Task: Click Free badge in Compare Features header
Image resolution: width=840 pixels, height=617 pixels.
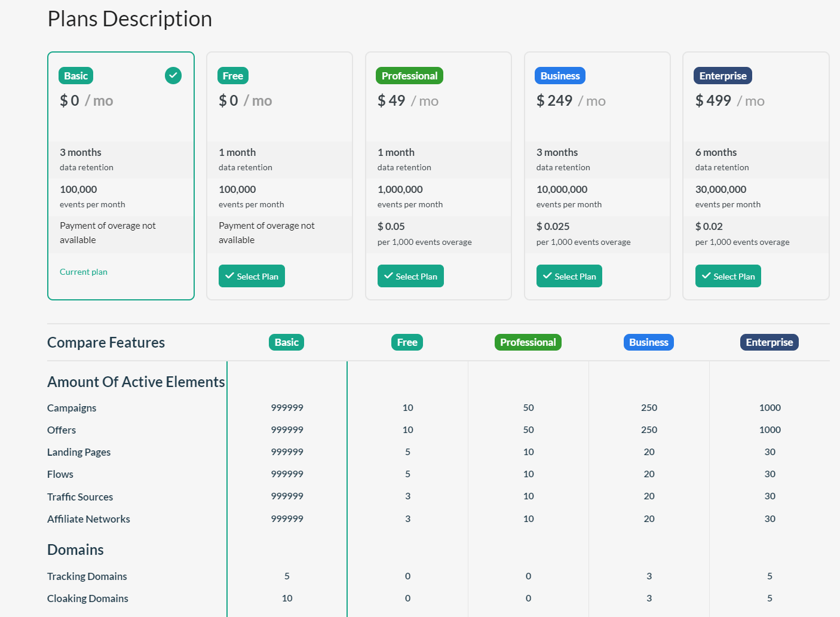Action: click(x=407, y=342)
